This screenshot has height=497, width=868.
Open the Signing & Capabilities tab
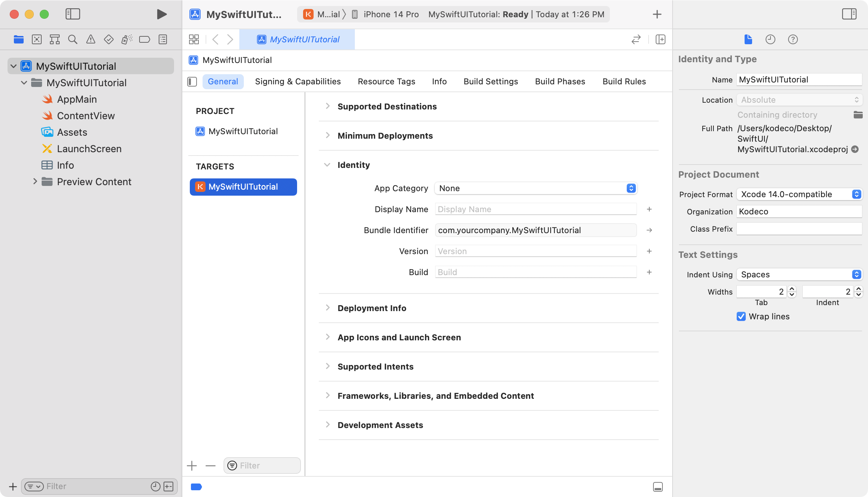(298, 81)
